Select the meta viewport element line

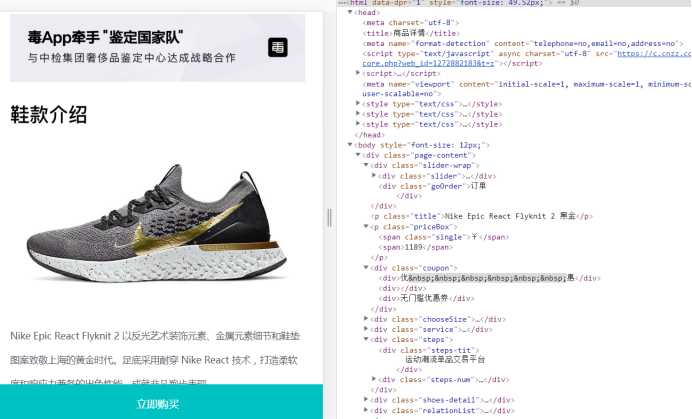click(x=527, y=89)
